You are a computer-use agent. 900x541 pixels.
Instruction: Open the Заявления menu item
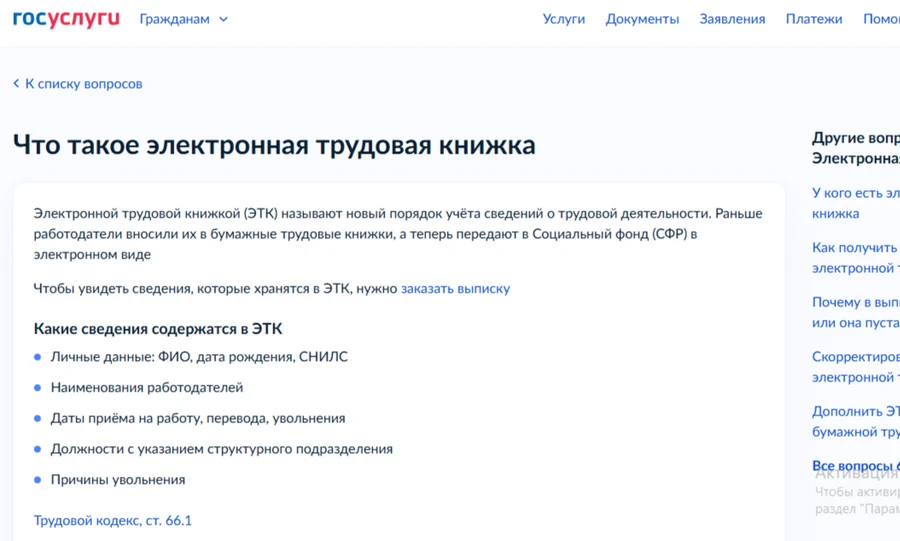732,19
